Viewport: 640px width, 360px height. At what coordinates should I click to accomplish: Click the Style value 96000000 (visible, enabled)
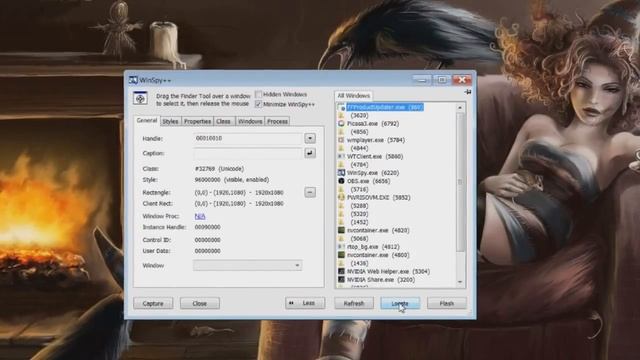232,180
